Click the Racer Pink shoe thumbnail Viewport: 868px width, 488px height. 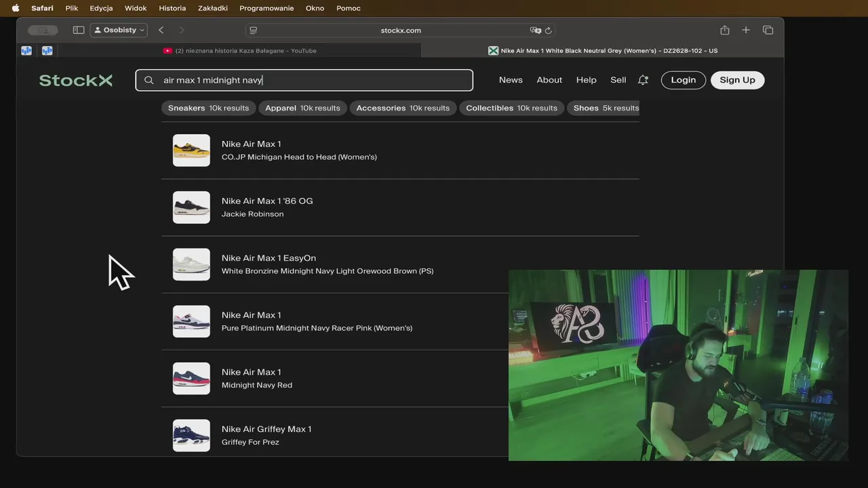pos(191,321)
